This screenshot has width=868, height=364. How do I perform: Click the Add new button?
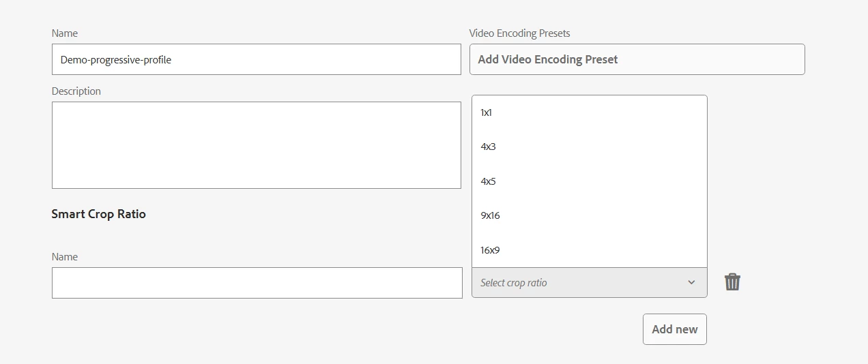[674, 329]
